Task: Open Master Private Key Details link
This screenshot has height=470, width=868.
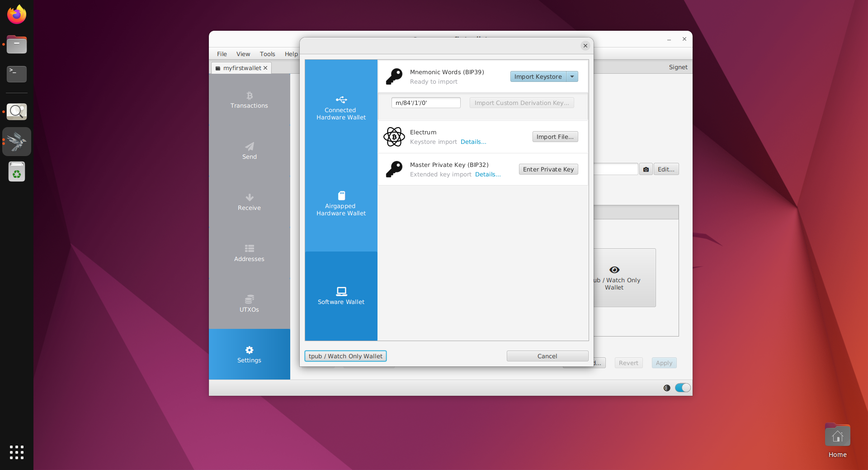Action: pyautogui.click(x=488, y=175)
